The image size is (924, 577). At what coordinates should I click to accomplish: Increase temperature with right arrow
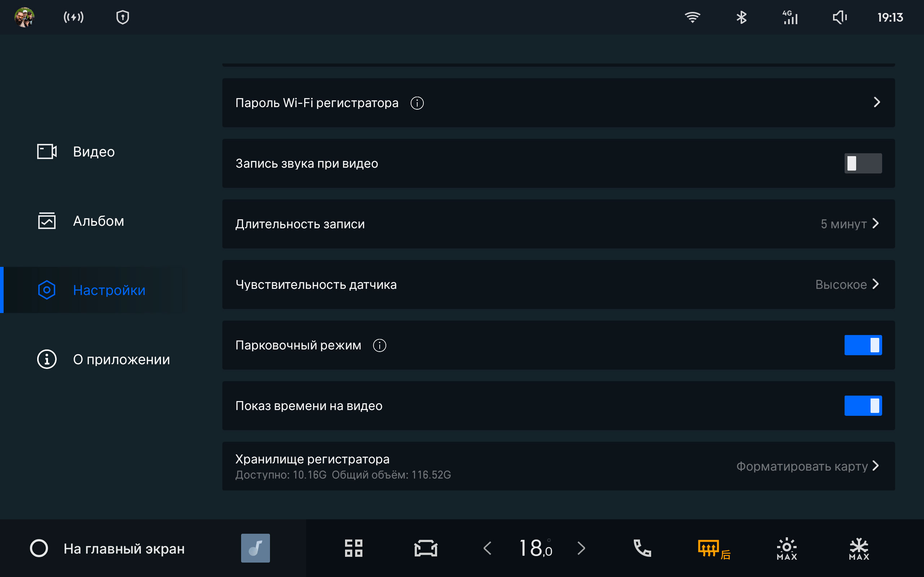tap(581, 549)
